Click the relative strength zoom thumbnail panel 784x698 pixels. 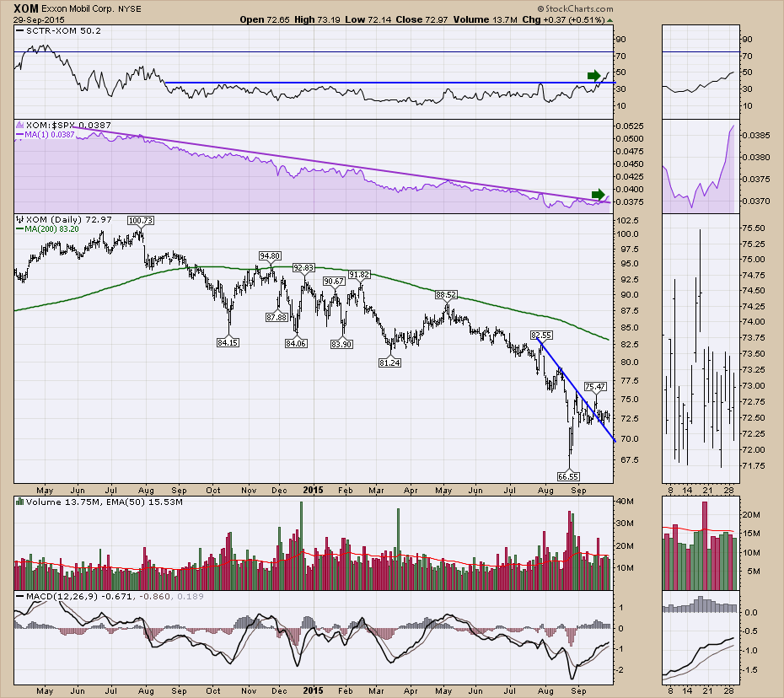[x=701, y=166]
